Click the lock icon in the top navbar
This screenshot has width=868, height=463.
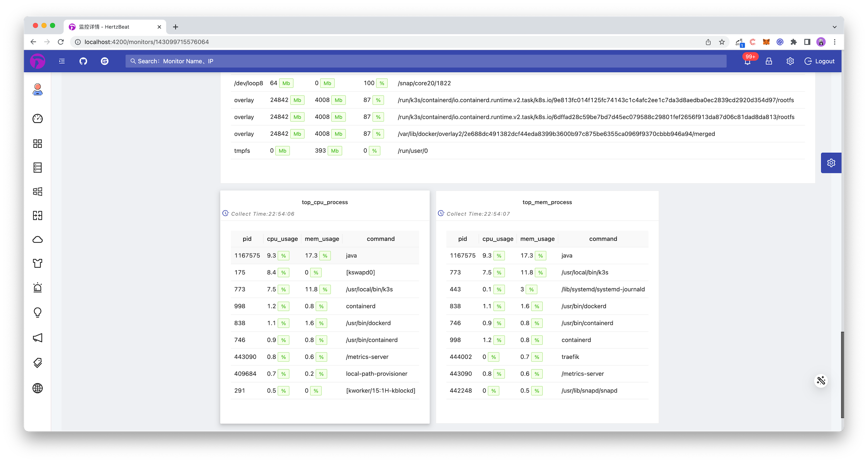(769, 61)
